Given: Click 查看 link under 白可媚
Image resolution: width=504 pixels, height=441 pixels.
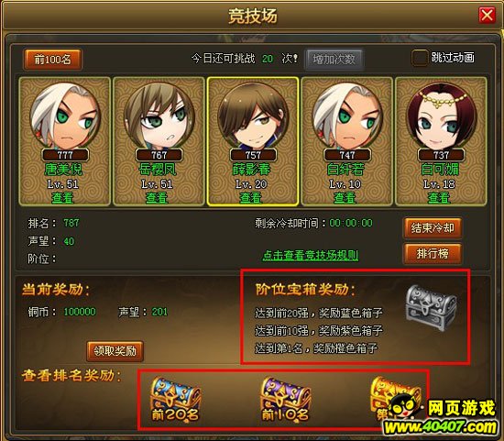Looking at the screenshot, I should [439, 197].
